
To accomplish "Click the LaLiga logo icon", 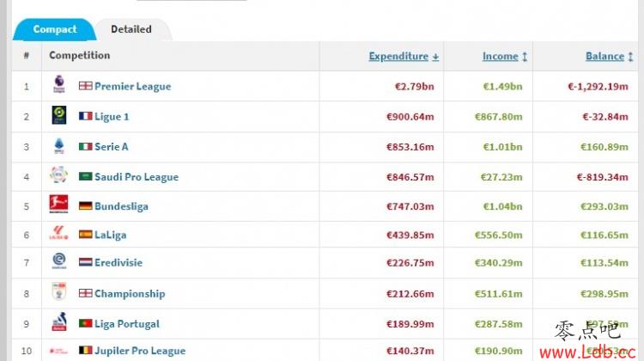I will pos(58,233).
